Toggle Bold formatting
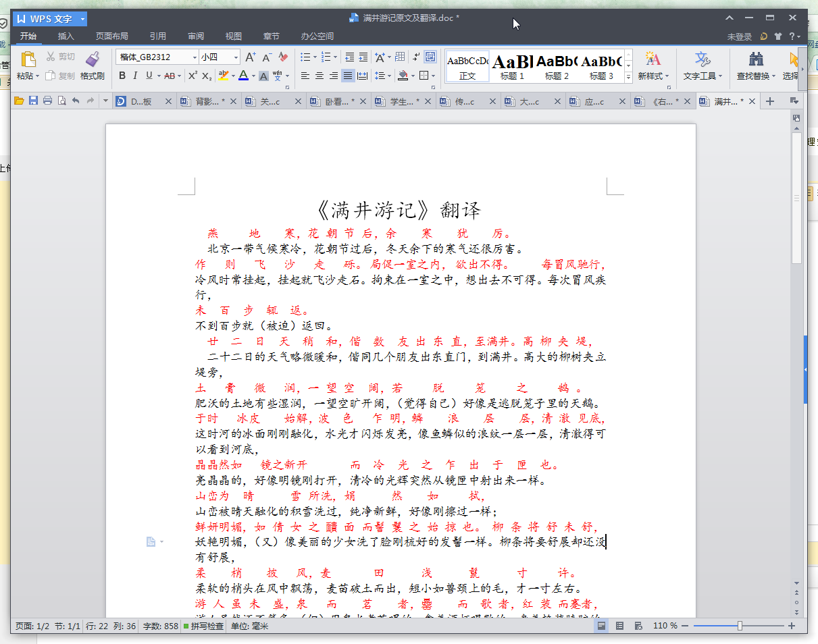Viewport: 818px width, 644px height. [x=122, y=76]
